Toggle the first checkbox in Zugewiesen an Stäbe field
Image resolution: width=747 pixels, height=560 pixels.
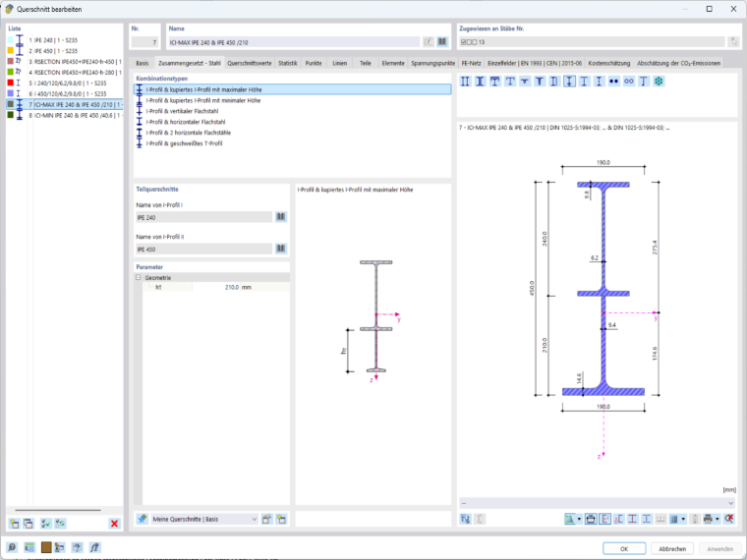point(463,42)
